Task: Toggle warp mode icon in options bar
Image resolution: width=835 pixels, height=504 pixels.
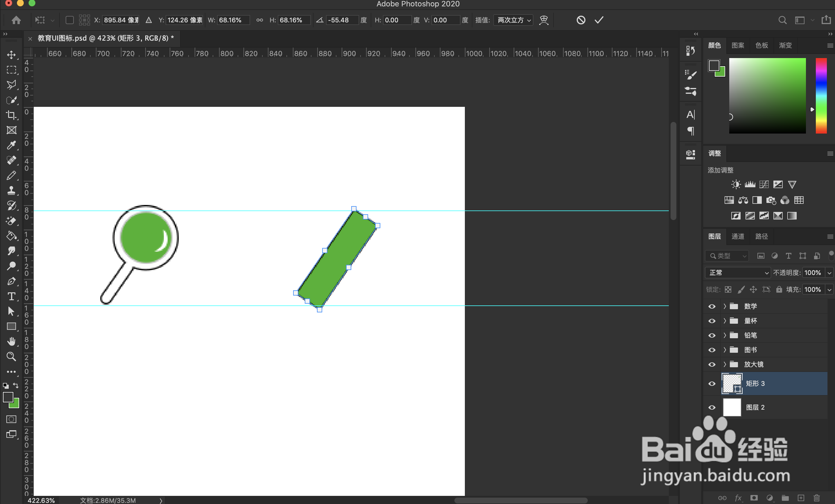Action: point(544,20)
